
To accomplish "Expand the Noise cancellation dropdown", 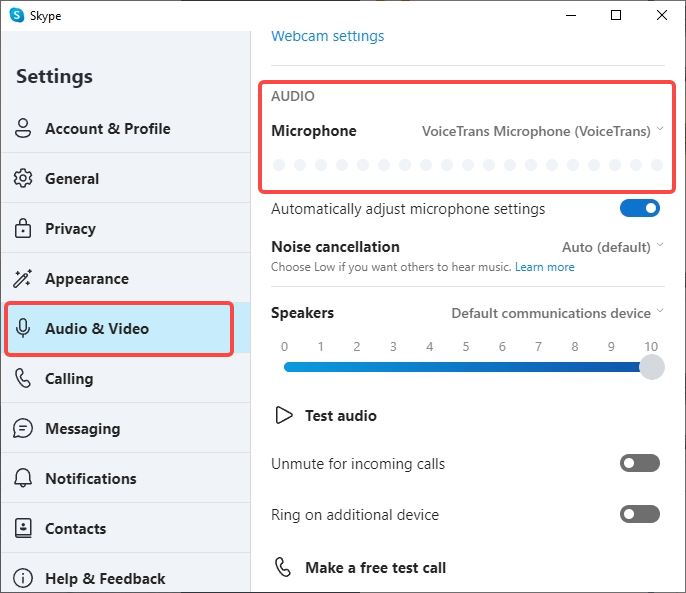I will [613, 247].
